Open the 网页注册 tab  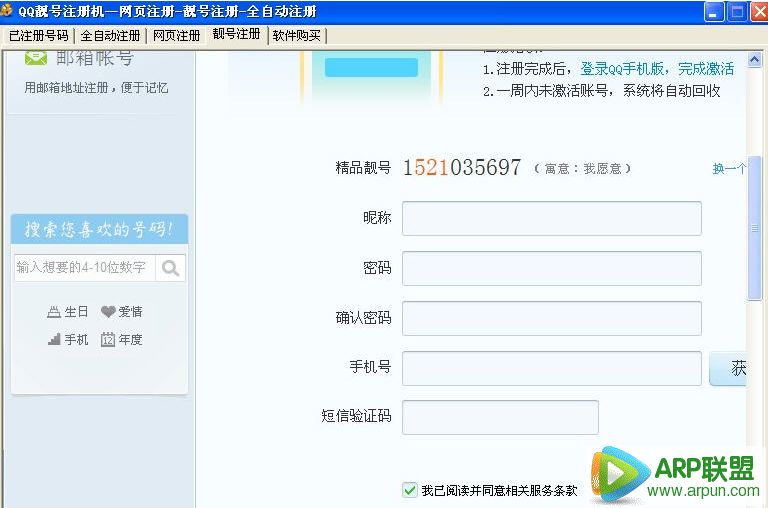coord(176,36)
